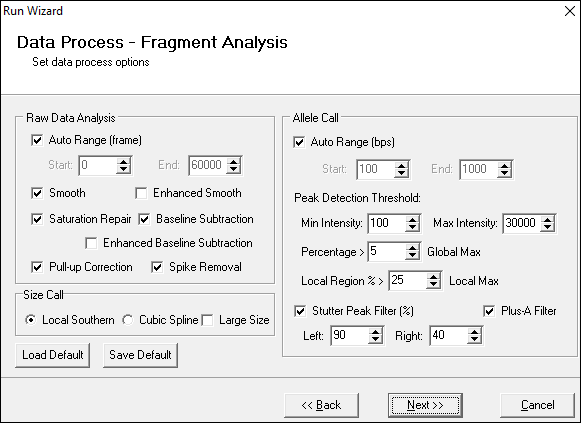The width and height of the screenshot is (581, 423).
Task: Enable Enhanced Smooth option
Action: 141,193
